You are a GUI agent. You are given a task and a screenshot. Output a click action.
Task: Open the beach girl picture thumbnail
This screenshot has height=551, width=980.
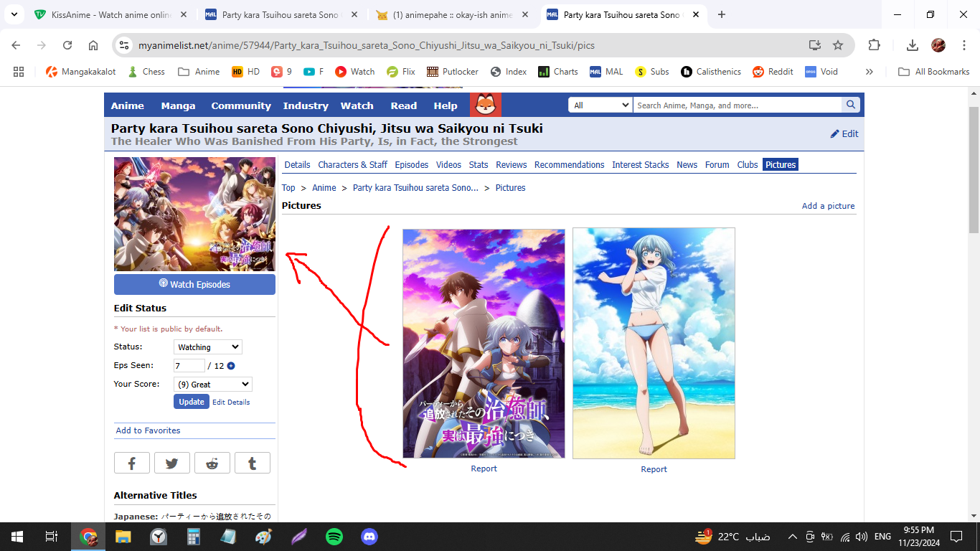(654, 344)
